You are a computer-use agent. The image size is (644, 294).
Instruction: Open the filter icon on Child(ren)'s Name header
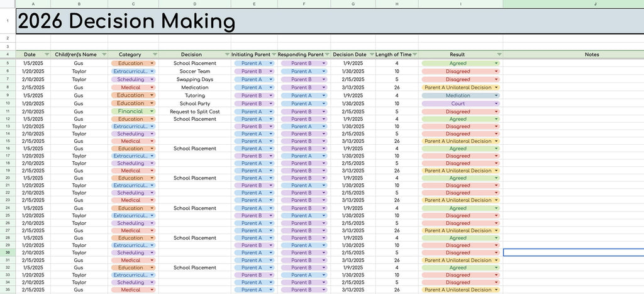[x=104, y=54]
